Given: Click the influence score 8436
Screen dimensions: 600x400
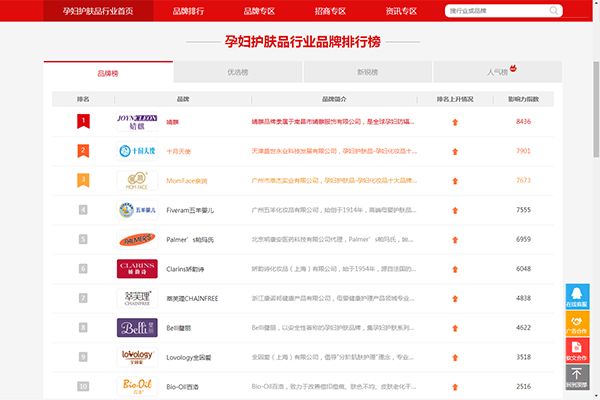Looking at the screenshot, I should pos(523,121).
